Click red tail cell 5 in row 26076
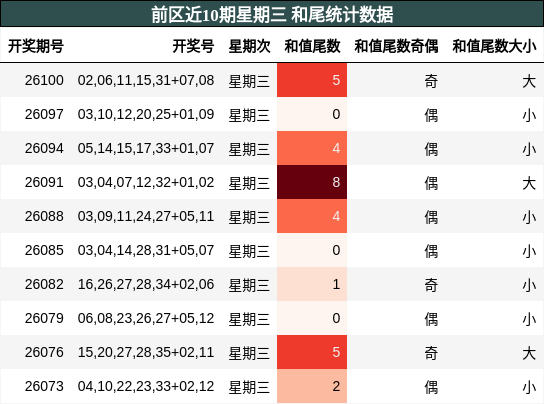 coord(312,352)
